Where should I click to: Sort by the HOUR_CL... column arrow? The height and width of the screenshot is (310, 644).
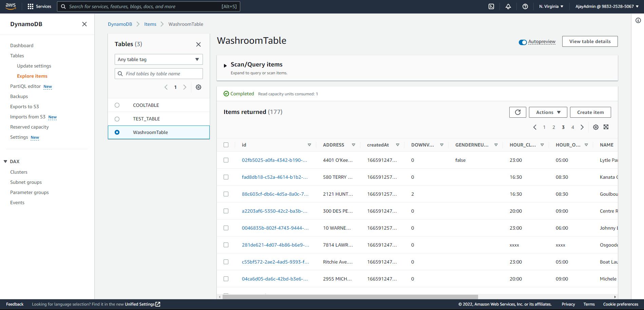tap(542, 145)
